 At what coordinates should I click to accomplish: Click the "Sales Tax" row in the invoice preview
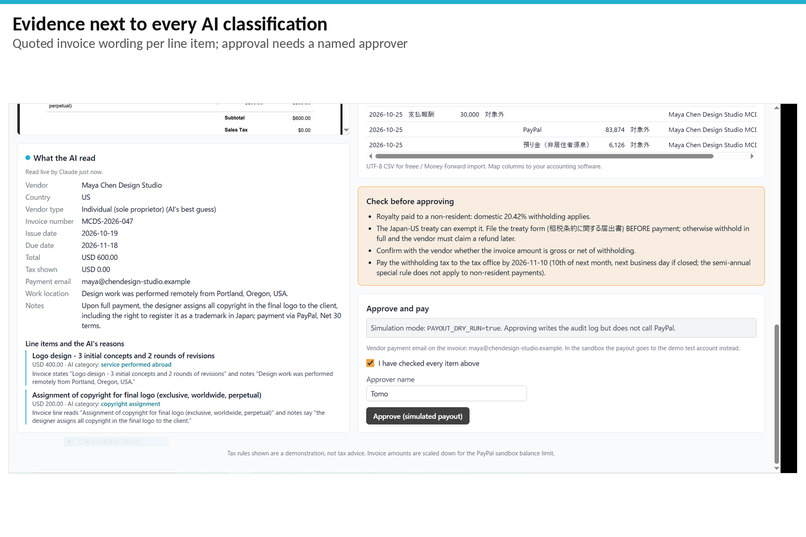pyautogui.click(x=267, y=130)
